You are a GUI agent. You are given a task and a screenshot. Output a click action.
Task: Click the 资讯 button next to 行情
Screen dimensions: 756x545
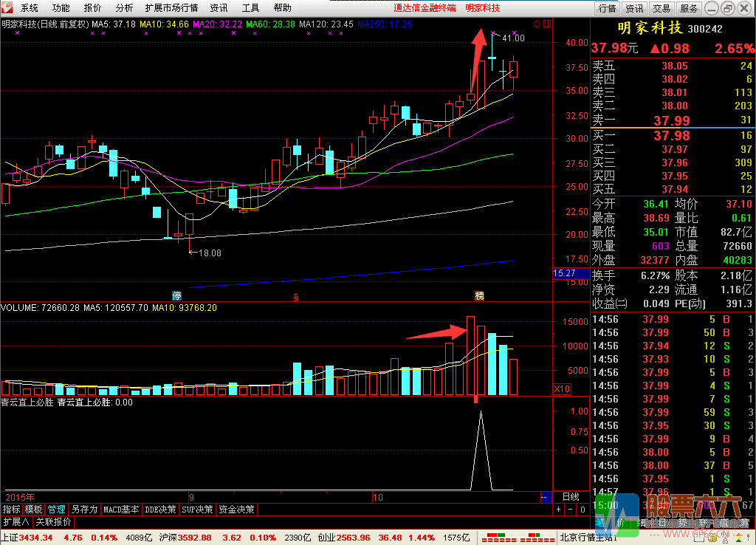(x=634, y=8)
